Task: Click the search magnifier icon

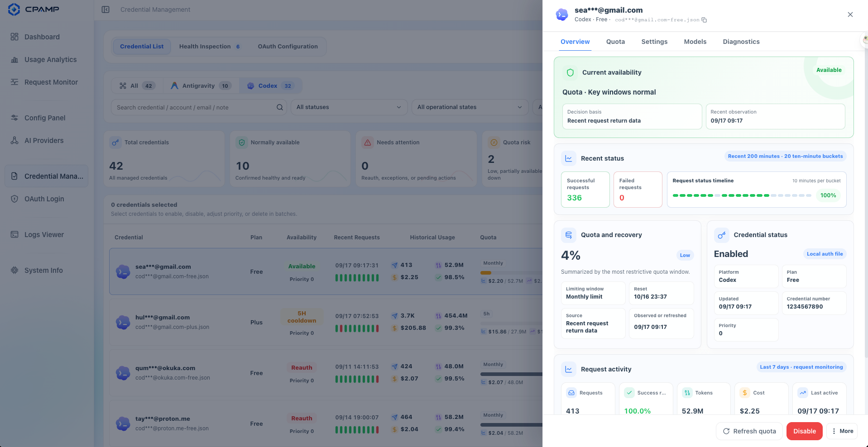Action: [280, 107]
